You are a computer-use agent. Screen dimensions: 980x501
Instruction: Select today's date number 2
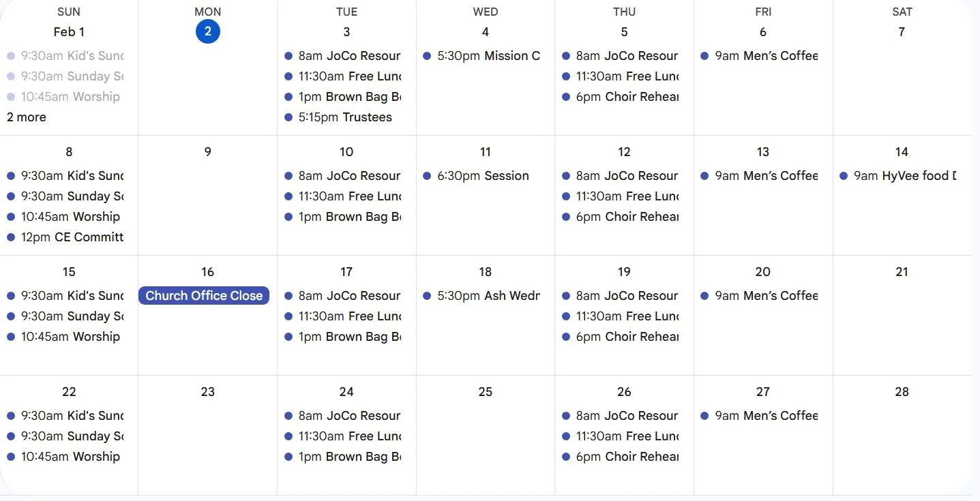[x=207, y=31]
